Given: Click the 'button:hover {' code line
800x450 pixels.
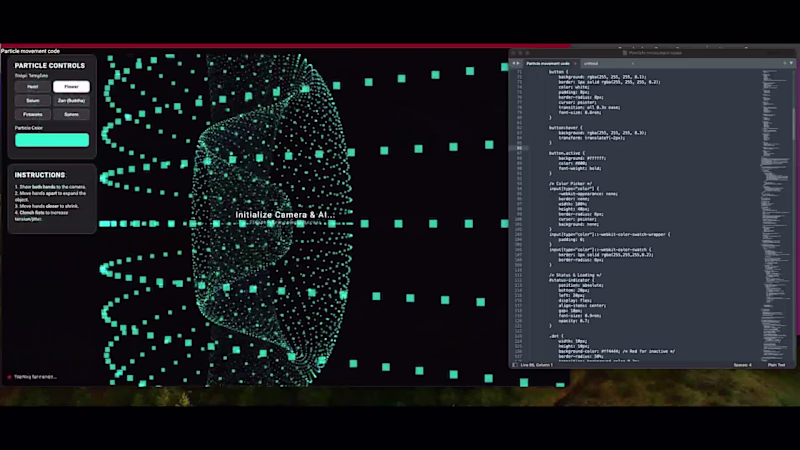Looking at the screenshot, I should pyautogui.click(x=565, y=128).
